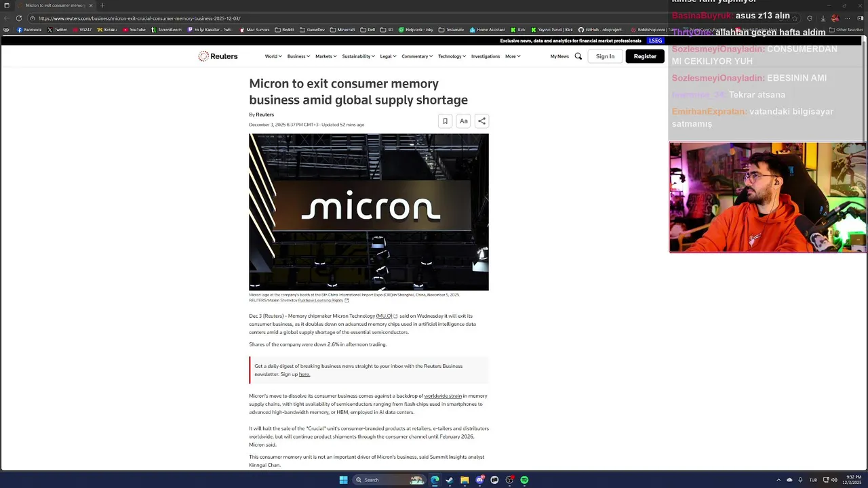Click the taskbar microphone tray icon

click(800, 480)
